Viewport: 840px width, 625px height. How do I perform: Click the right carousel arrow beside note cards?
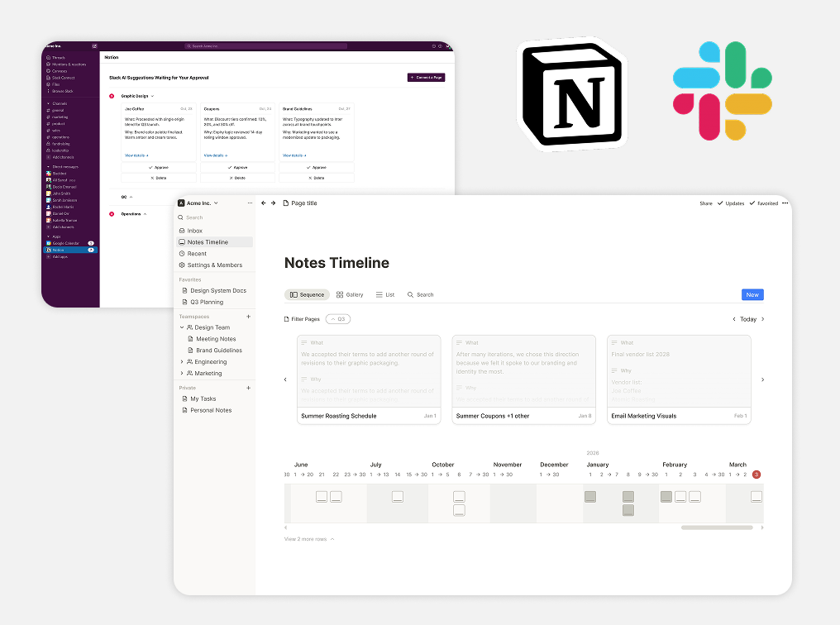pos(763,379)
